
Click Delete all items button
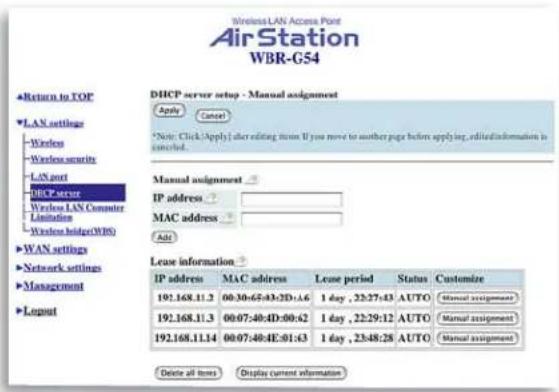188,373
